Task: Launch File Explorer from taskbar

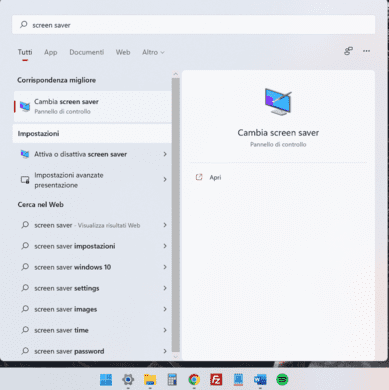Action: [x=150, y=379]
